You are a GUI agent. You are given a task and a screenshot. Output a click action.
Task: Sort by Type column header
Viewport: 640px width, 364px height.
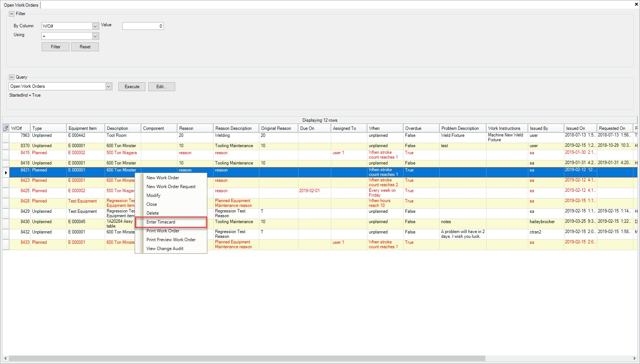[x=48, y=128]
